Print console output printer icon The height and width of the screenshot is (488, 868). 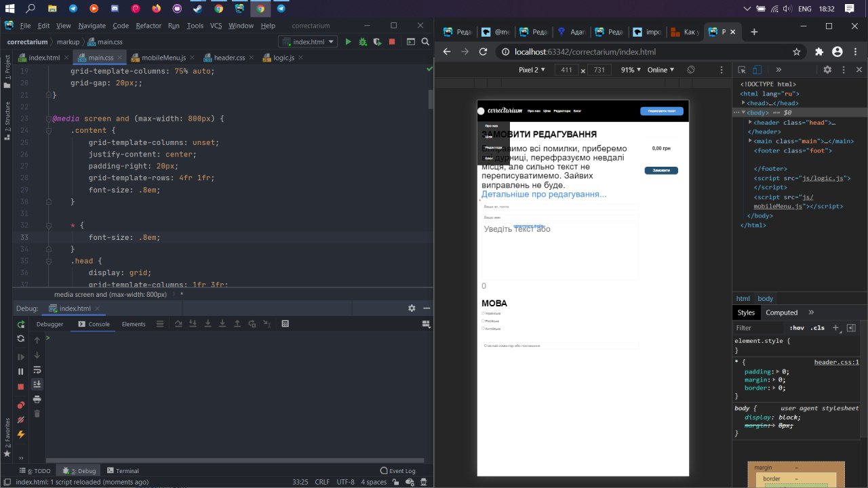click(37, 399)
